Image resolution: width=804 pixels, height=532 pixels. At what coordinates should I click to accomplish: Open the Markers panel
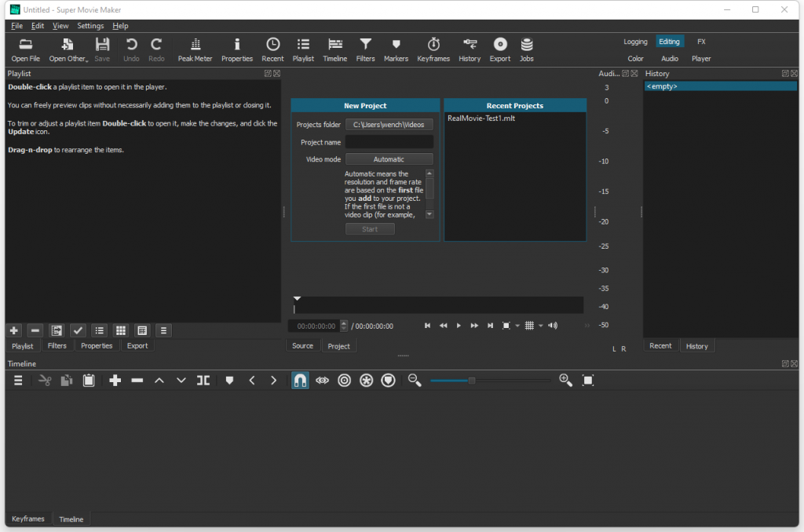pyautogui.click(x=396, y=49)
